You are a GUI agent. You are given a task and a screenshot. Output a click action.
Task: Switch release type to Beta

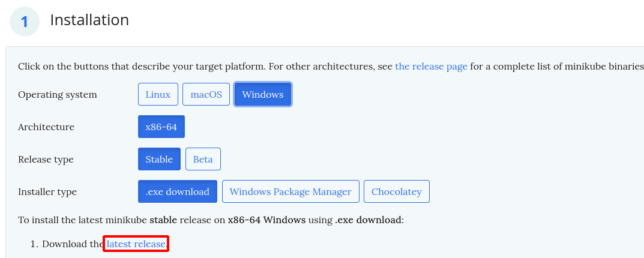[203, 159]
